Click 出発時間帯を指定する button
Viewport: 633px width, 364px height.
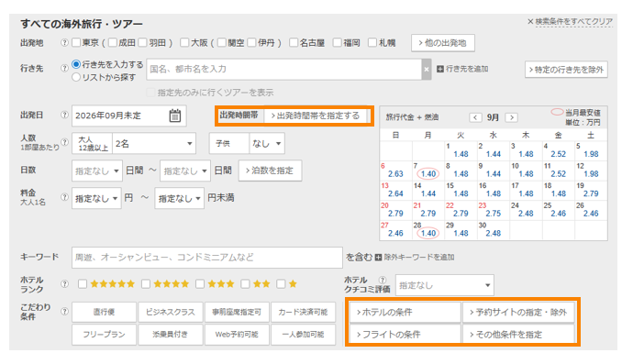[x=316, y=116]
